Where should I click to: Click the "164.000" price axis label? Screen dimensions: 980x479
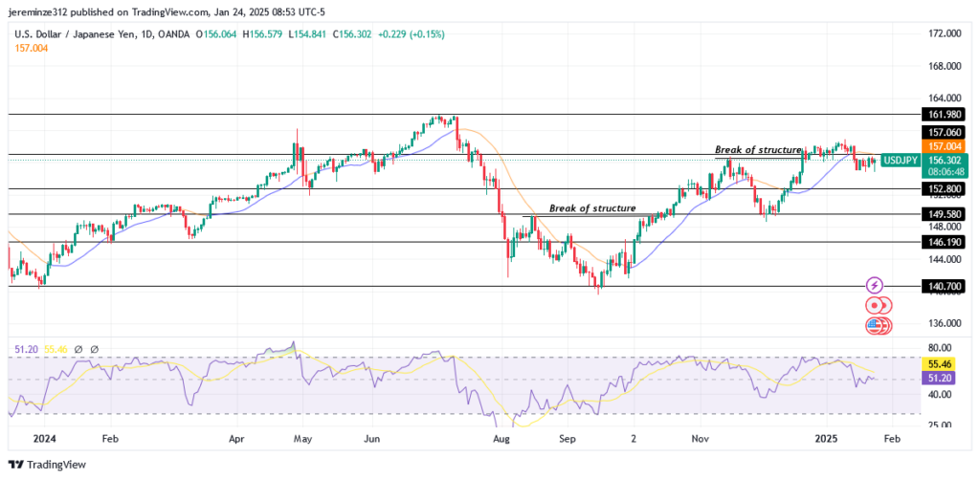click(945, 98)
